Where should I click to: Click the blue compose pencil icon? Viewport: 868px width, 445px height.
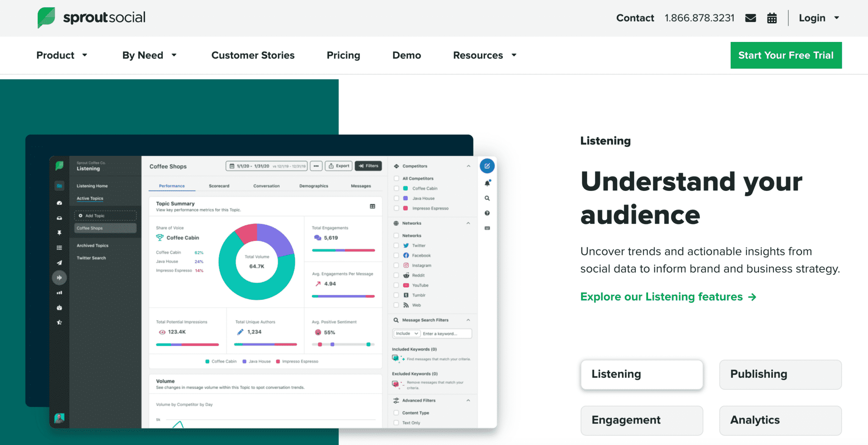(x=487, y=166)
